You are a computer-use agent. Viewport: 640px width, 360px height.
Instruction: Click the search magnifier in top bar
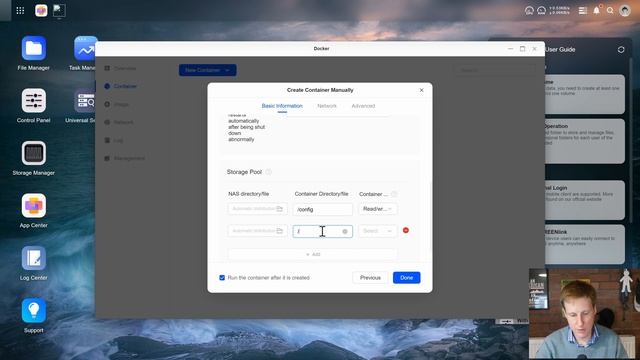(610, 11)
